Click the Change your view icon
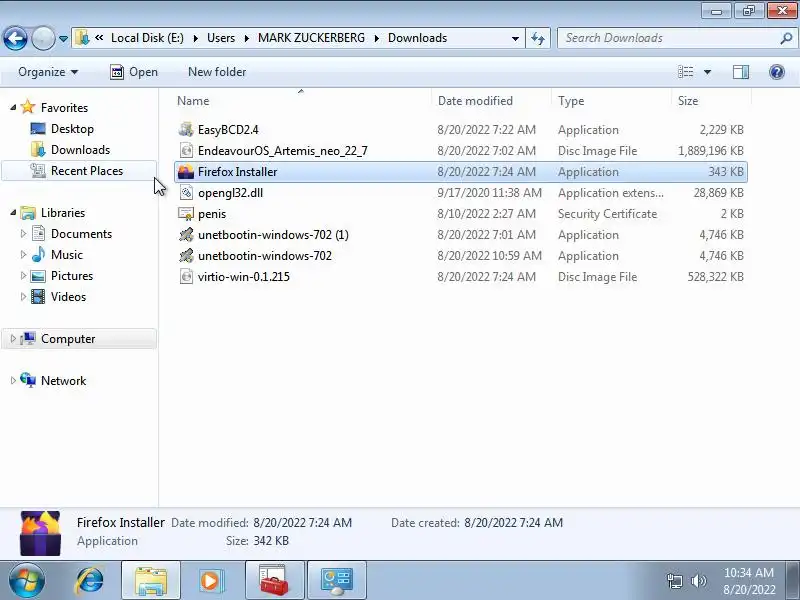The width and height of the screenshot is (800, 600). click(685, 72)
